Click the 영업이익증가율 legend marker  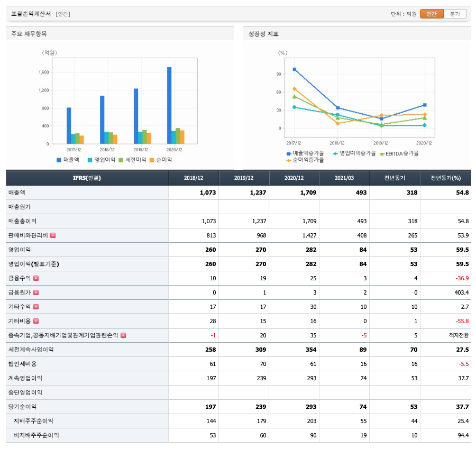coord(335,153)
